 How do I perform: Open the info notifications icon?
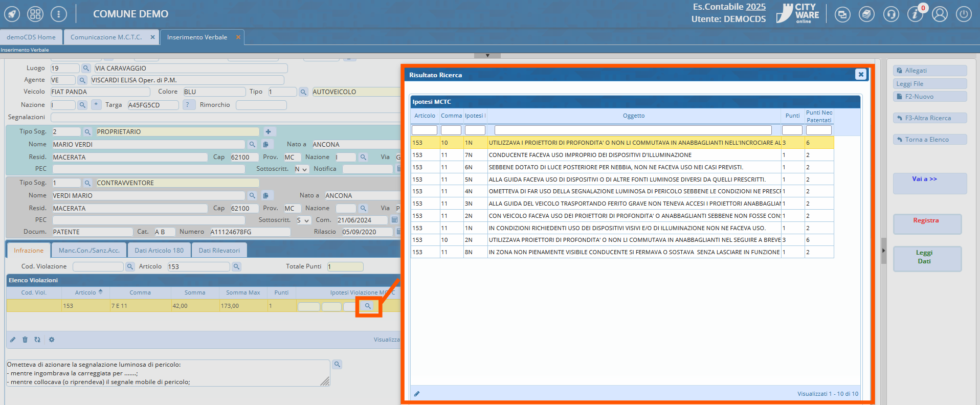point(915,14)
